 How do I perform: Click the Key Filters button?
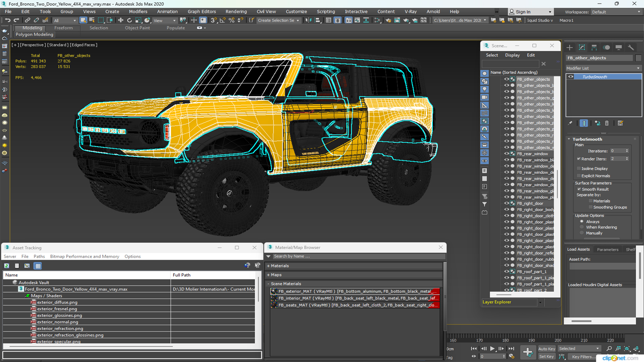tap(583, 357)
